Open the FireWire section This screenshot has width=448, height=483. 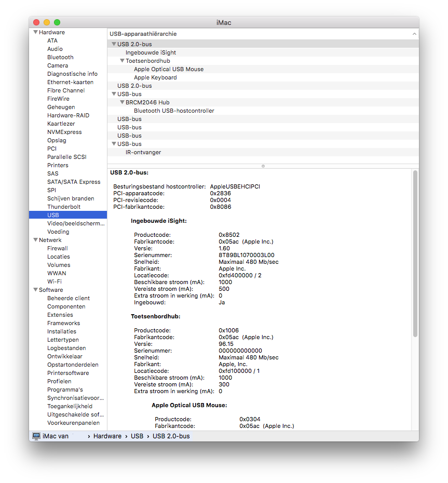58,99
